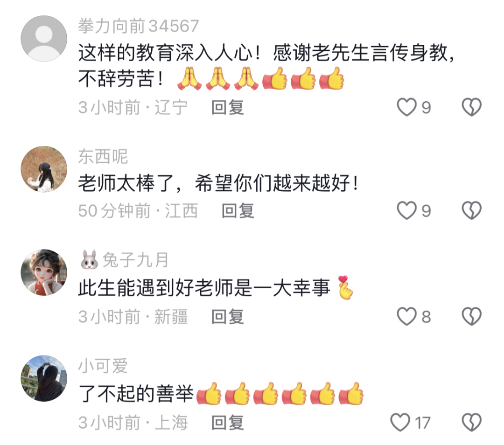Tap 回复 under 小可爱's comment
Image resolution: width=504 pixels, height=445 pixels.
click(x=228, y=423)
